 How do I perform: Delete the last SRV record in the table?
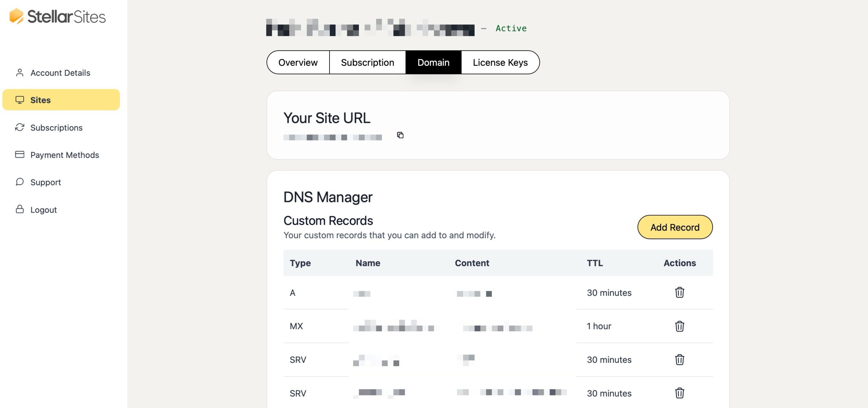pyautogui.click(x=679, y=393)
